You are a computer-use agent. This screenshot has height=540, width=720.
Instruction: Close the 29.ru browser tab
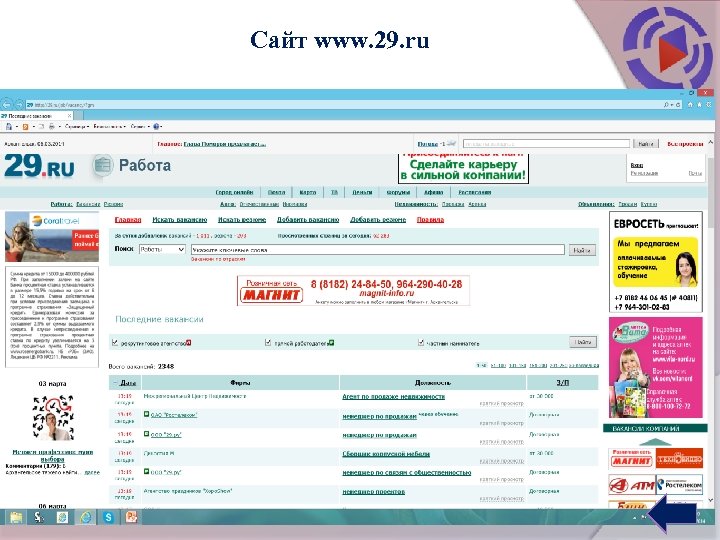69,116
